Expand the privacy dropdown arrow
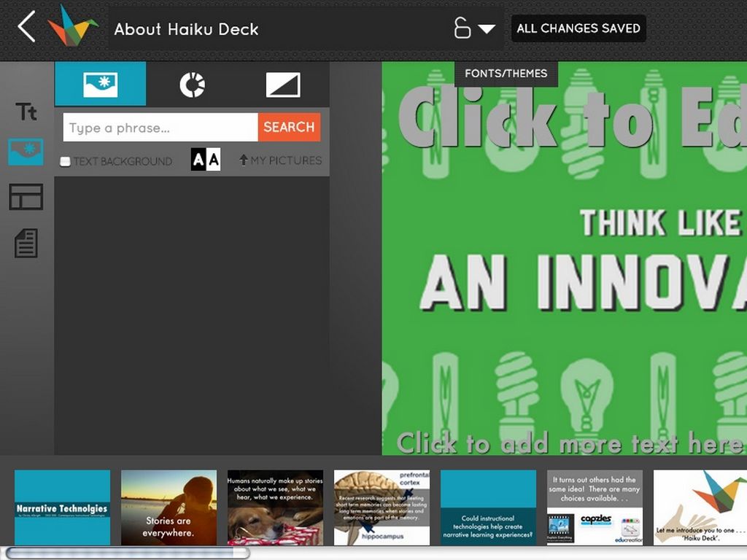This screenshot has width=747, height=560. coord(487,29)
